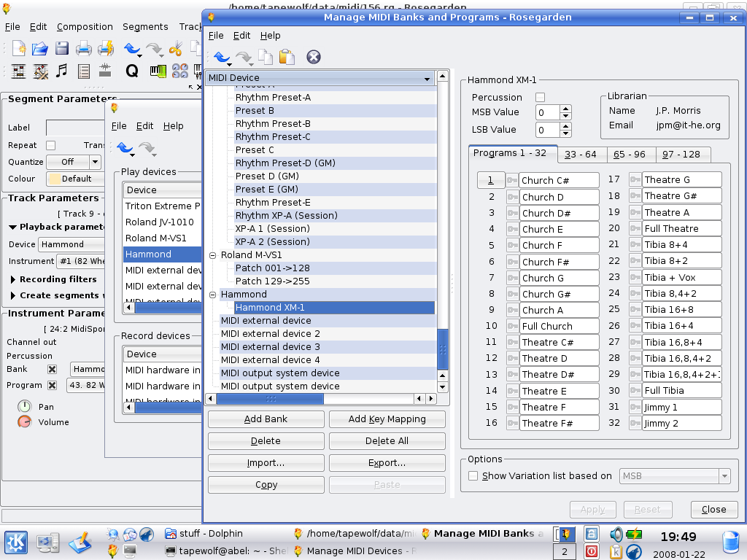Toggle the Repeat checkbox in Segment Parameters
Viewport: 747px width, 560px height.
pos(51,145)
